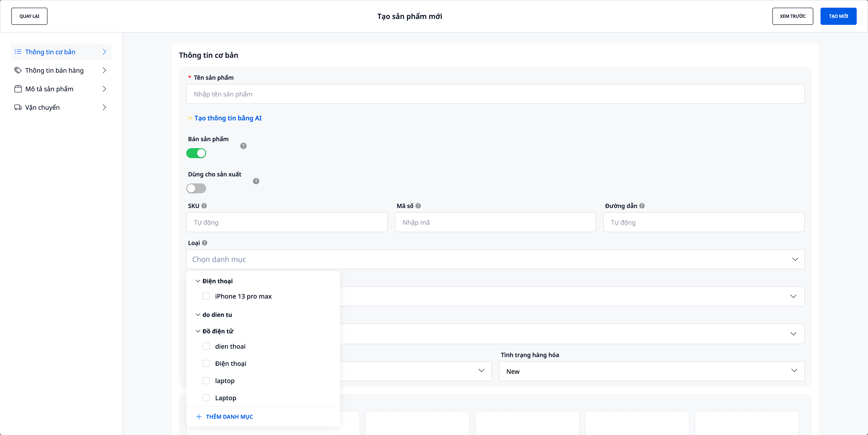868x435 pixels.
Task: Go to Thông tin cơ bản section
Action: coord(61,52)
